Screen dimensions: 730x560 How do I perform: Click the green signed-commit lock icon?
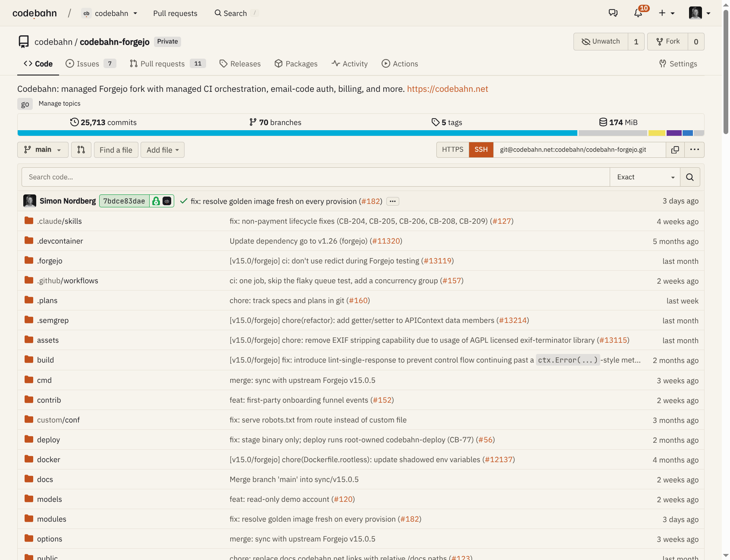(156, 201)
